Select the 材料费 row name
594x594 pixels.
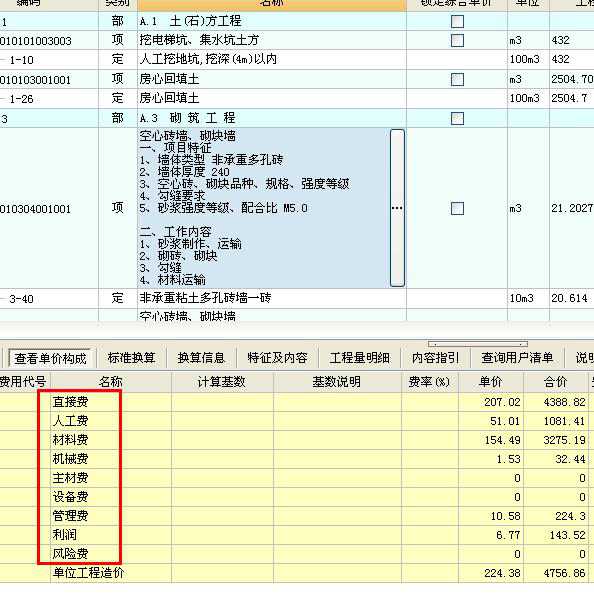pyautogui.click(x=70, y=440)
